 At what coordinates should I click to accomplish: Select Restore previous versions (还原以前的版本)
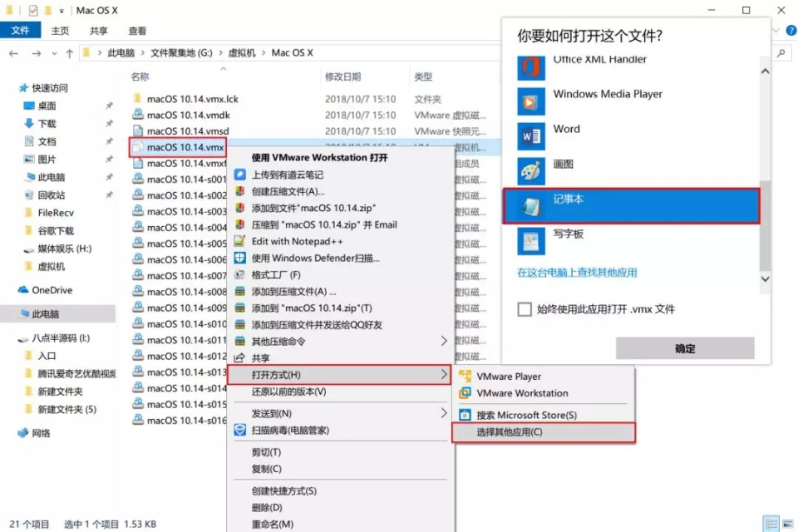pos(289,392)
